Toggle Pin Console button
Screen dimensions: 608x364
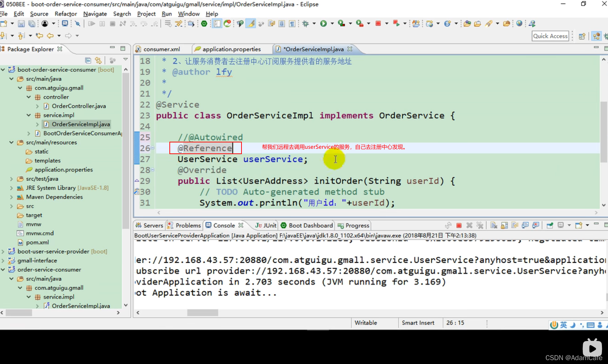point(550,226)
